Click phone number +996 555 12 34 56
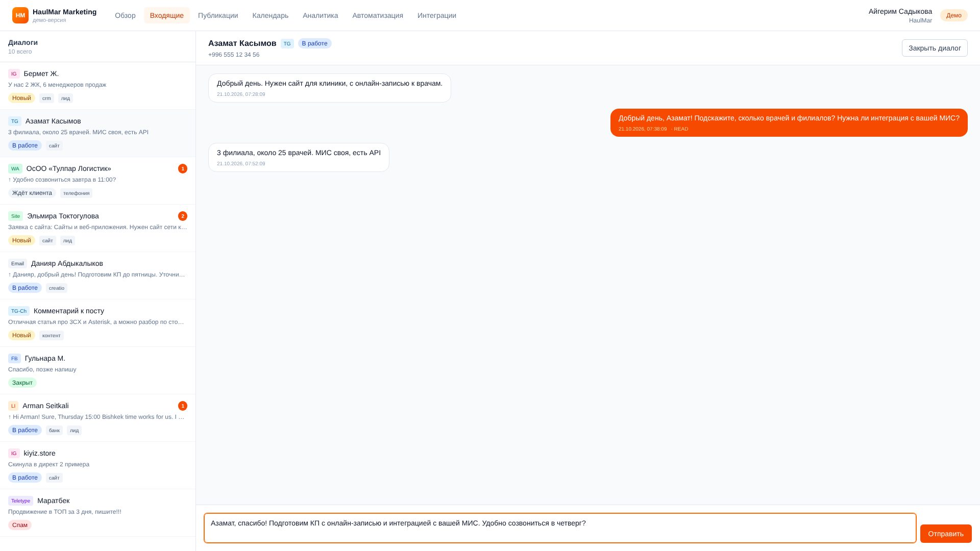 pyautogui.click(x=234, y=55)
